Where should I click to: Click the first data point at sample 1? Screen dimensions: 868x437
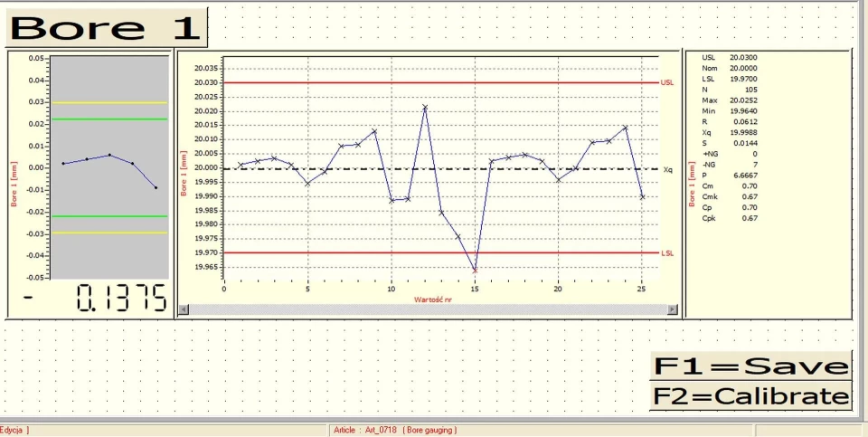[x=241, y=165]
